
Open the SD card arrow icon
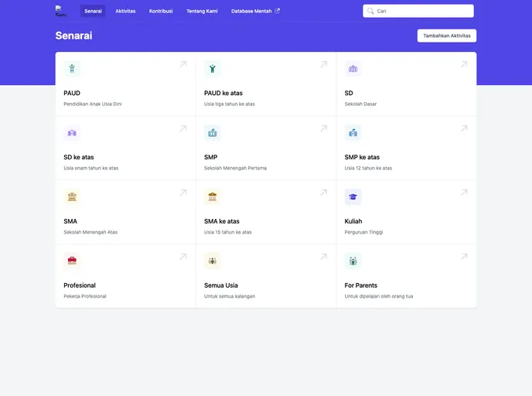click(x=464, y=64)
